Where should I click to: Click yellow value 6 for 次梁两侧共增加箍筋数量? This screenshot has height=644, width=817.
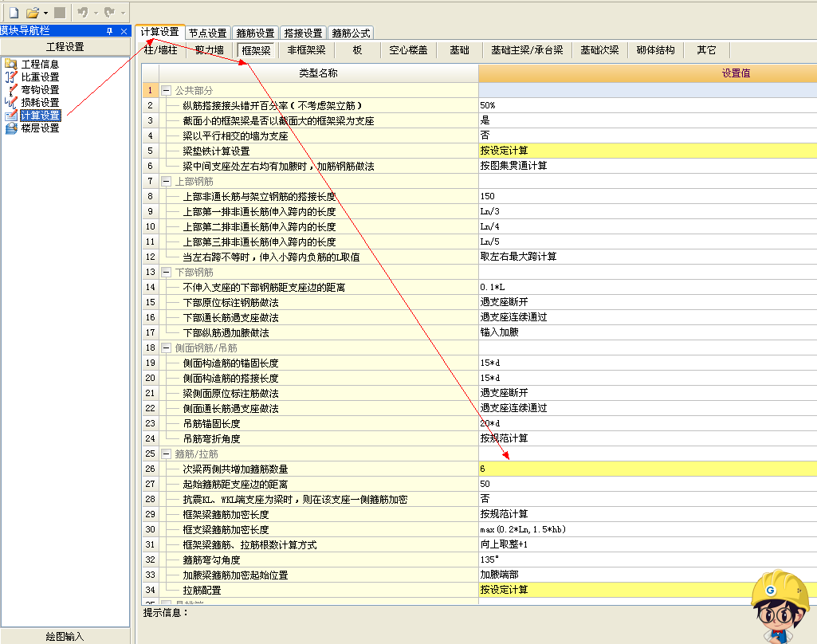pyautogui.click(x=648, y=469)
